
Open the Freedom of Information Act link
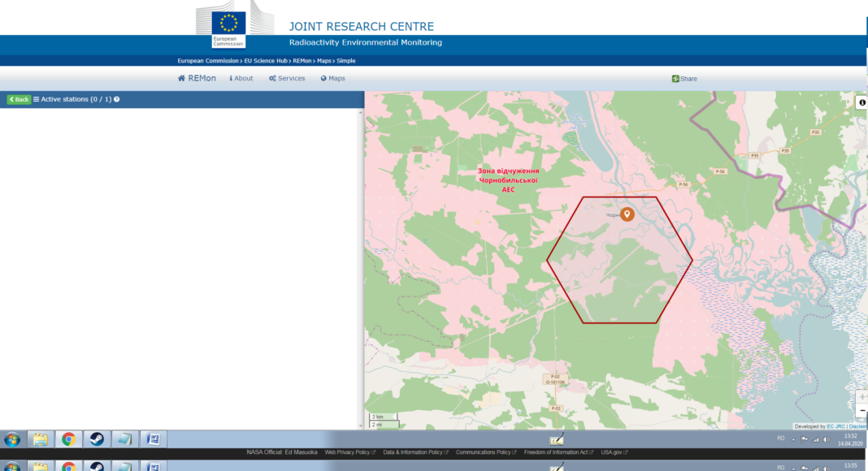pos(558,452)
